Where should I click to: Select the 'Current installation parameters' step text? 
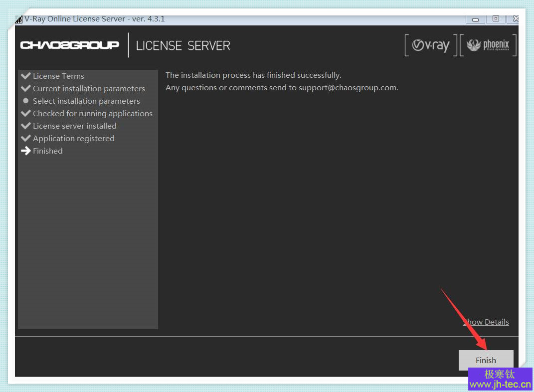pyautogui.click(x=89, y=89)
